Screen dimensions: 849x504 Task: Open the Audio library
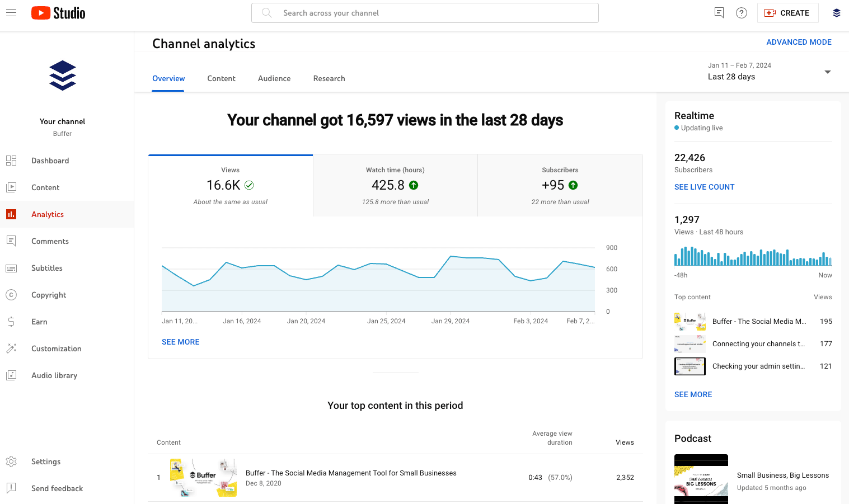point(54,375)
